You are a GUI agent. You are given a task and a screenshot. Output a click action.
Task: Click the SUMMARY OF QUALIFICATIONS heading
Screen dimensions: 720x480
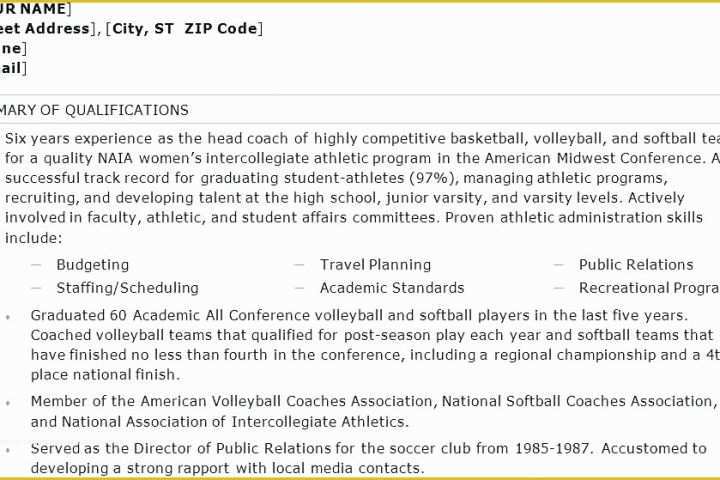[94, 110]
